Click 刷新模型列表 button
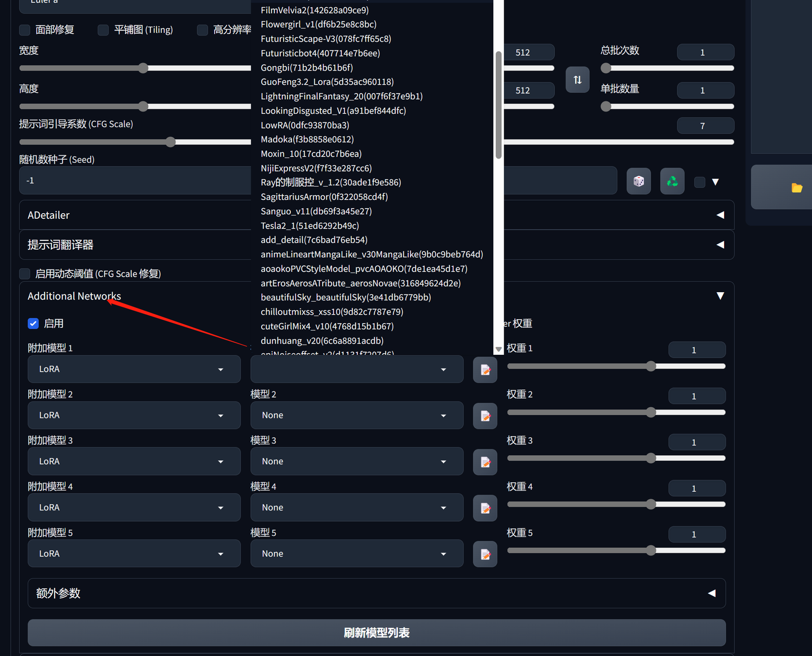Viewport: 812px width, 656px height. (x=377, y=633)
